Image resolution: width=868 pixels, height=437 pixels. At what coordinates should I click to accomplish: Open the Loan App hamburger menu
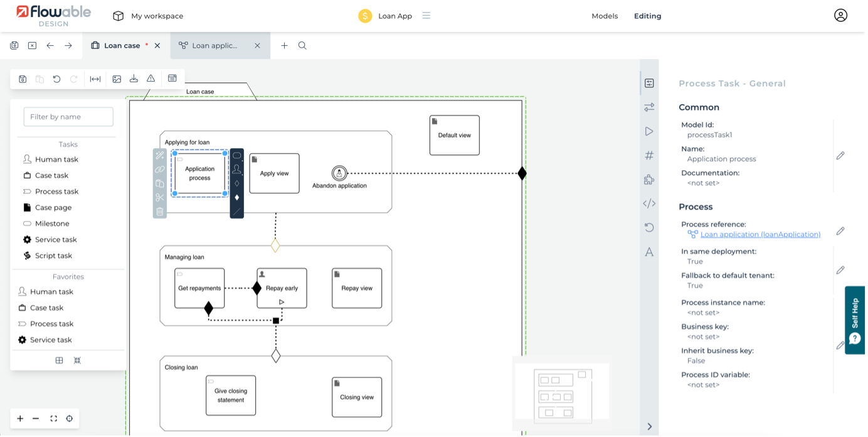pos(426,16)
